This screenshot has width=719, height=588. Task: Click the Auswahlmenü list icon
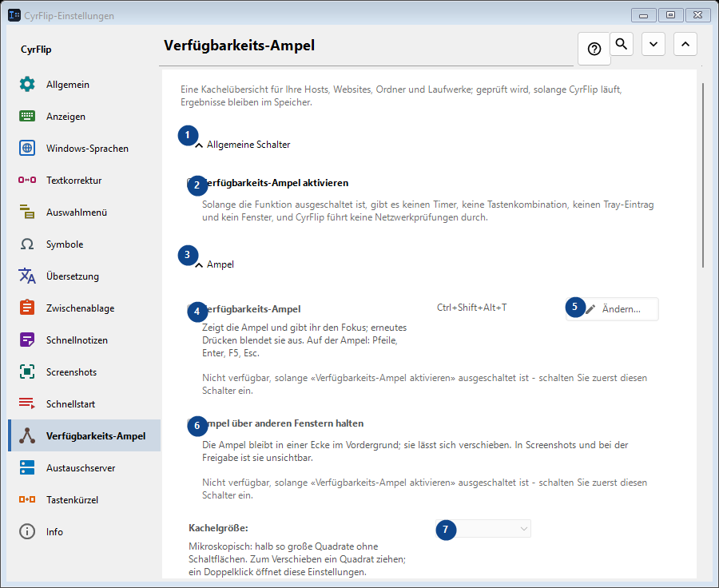(27, 212)
